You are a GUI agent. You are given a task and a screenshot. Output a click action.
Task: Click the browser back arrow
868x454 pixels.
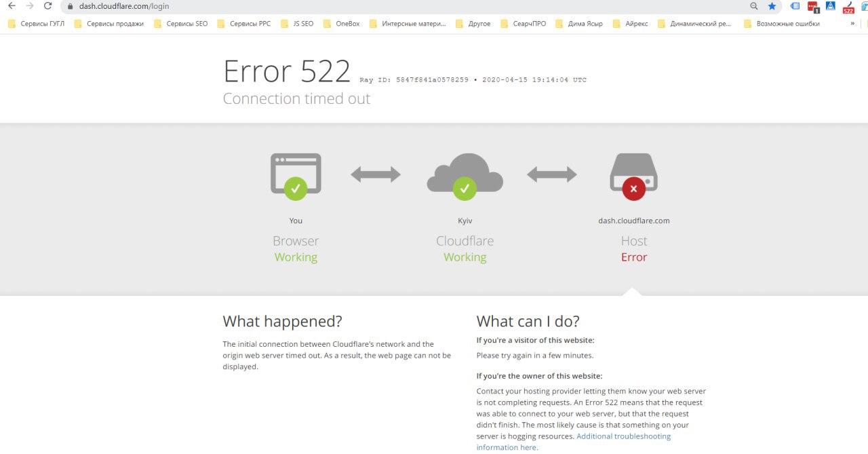tap(11, 6)
